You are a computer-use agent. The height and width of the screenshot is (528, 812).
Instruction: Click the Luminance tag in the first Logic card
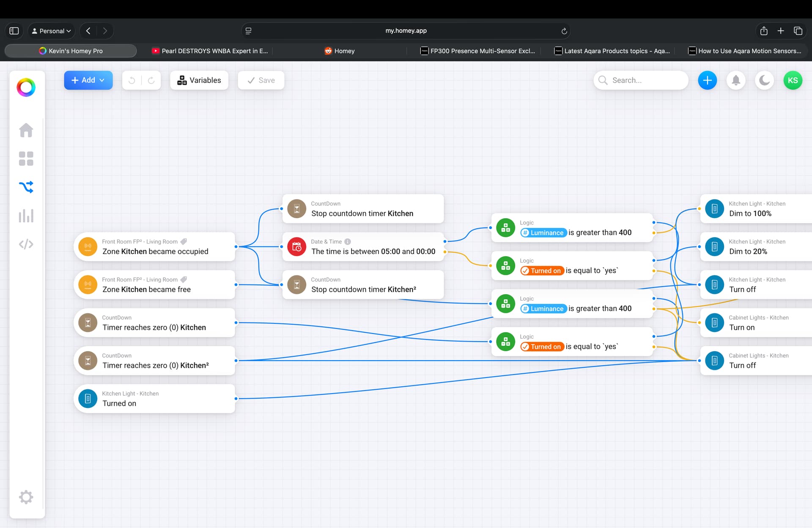(543, 233)
